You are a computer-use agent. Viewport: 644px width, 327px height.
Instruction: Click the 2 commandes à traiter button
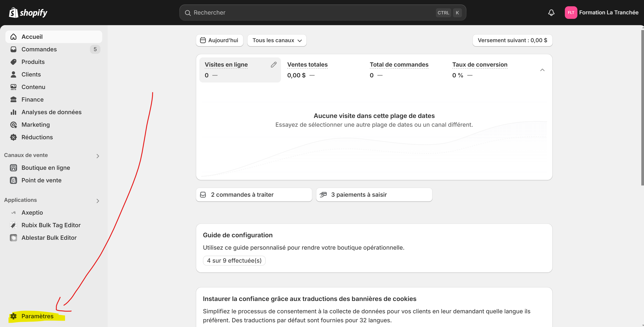click(x=254, y=194)
